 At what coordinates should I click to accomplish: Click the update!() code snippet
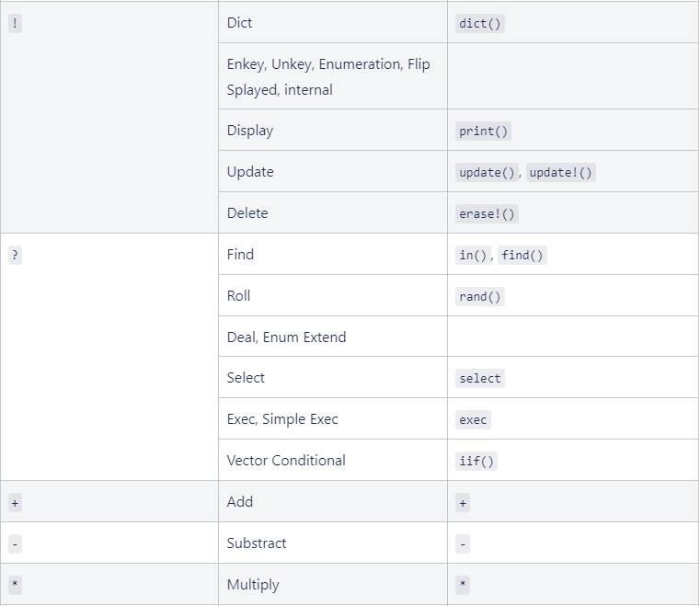[x=561, y=173]
